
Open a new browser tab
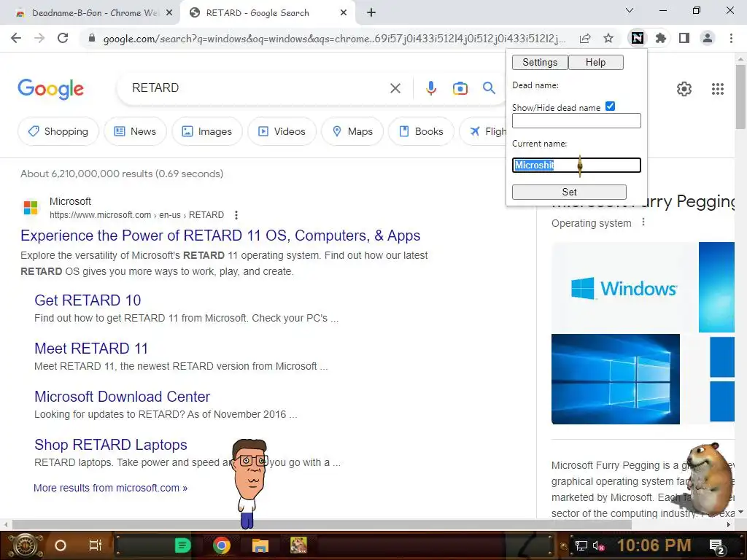(x=371, y=13)
